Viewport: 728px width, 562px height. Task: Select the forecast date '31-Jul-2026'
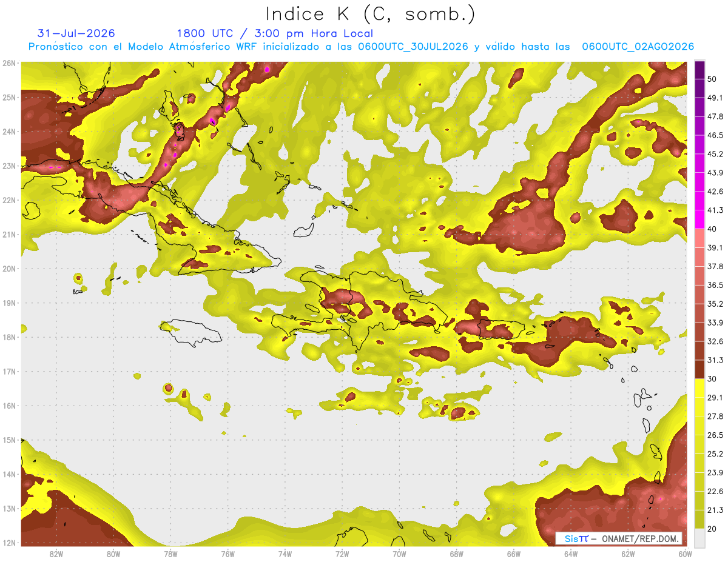click(76, 33)
